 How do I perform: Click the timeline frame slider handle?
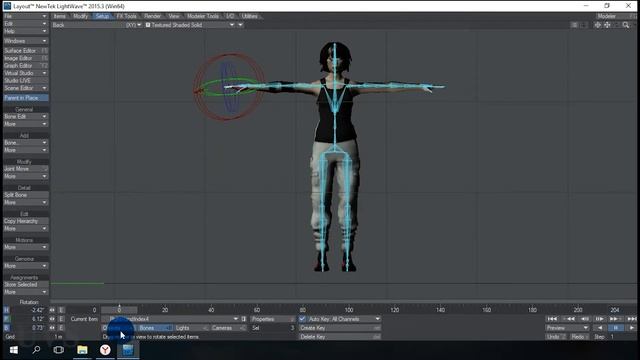[119, 309]
